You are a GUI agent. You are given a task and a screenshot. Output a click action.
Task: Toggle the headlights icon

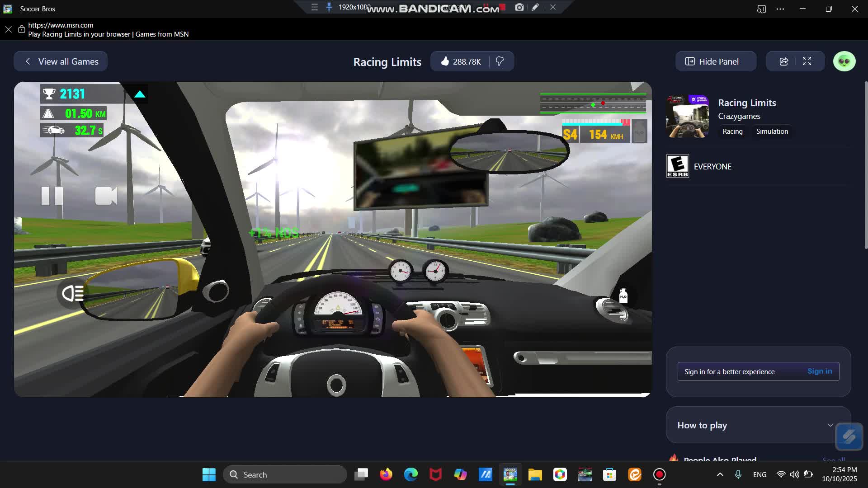click(x=73, y=294)
